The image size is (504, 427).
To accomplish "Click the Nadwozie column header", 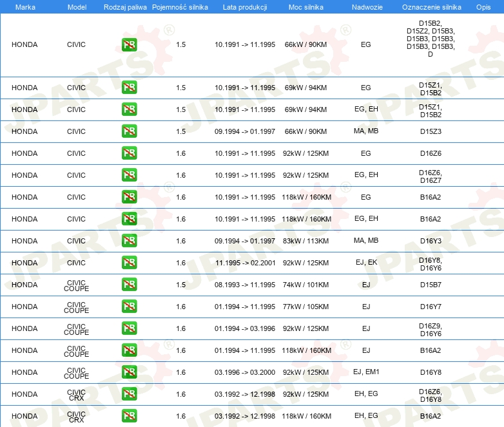I will [366, 7].
